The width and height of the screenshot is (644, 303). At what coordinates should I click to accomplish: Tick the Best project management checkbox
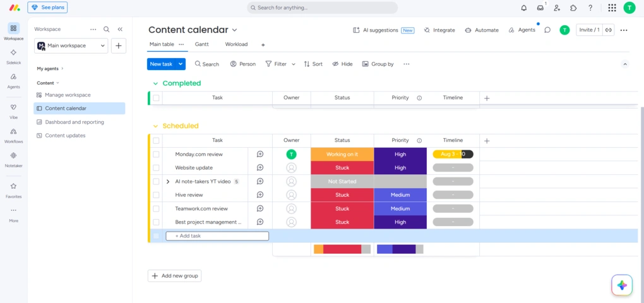[x=156, y=222]
